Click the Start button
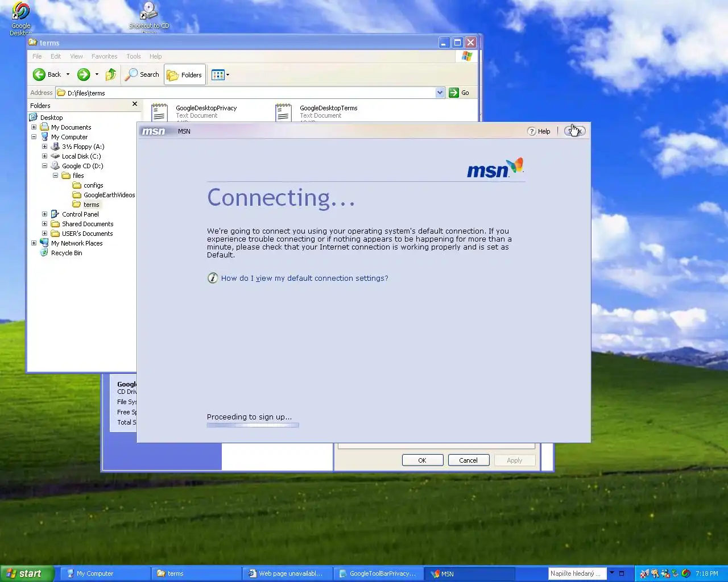This screenshot has height=582, width=728. [27, 573]
